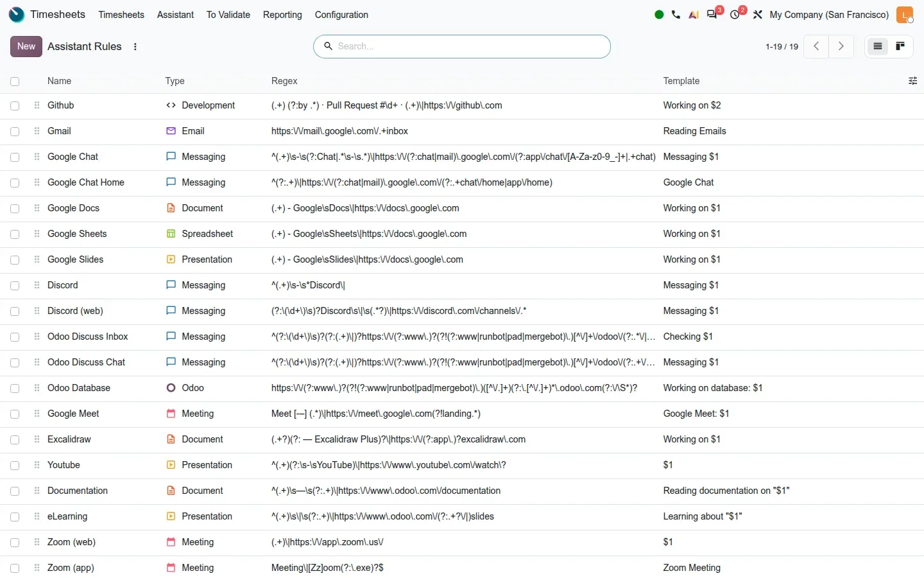Toggle the select-all header checkbox

15,82
